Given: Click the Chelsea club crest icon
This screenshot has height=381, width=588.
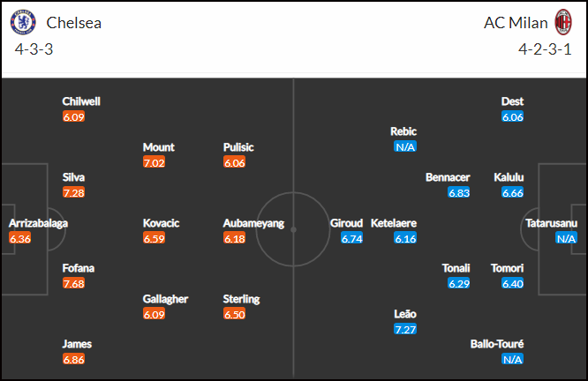Looking at the screenshot, I should click(23, 22).
